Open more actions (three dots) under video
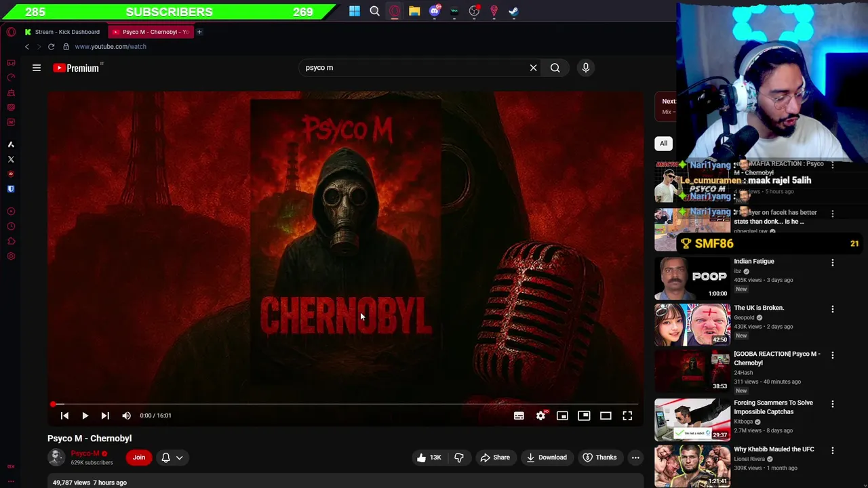 coord(635,457)
